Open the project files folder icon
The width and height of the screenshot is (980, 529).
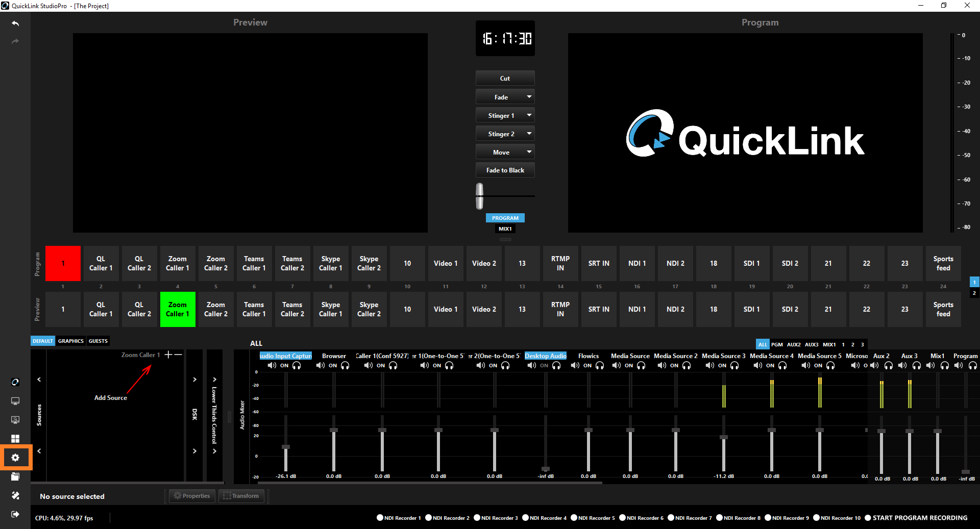point(15,476)
